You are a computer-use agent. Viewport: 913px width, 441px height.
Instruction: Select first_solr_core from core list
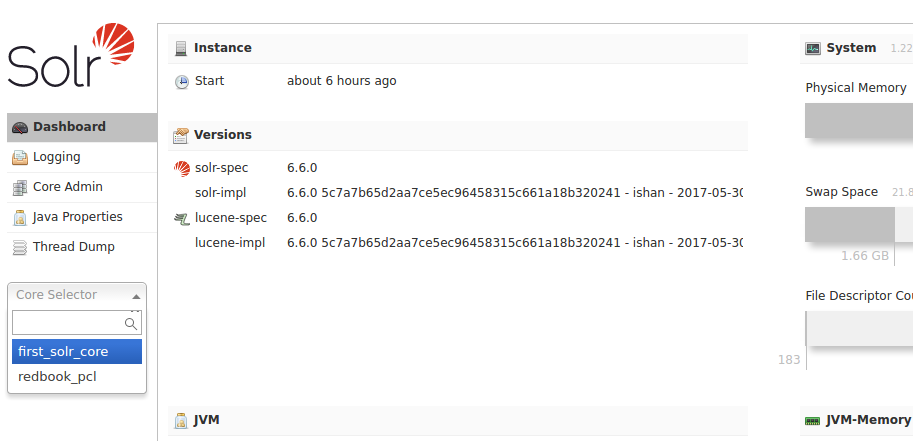77,351
